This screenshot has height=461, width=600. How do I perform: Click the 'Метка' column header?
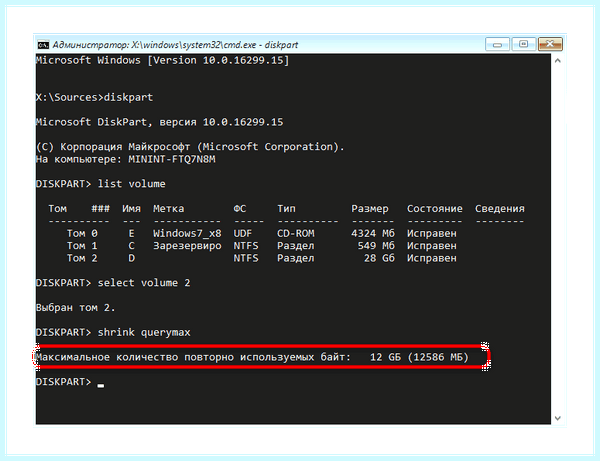point(168,209)
